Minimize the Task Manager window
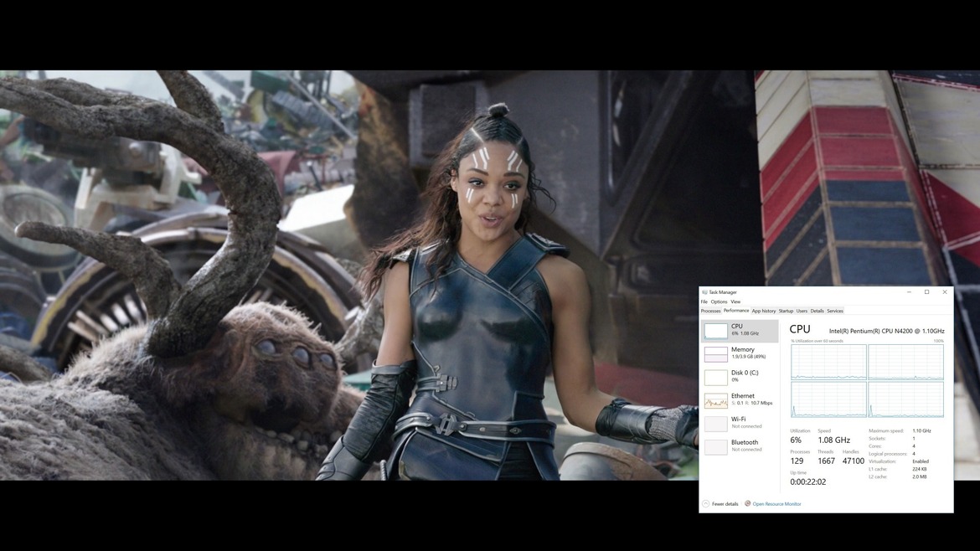 pos(909,291)
